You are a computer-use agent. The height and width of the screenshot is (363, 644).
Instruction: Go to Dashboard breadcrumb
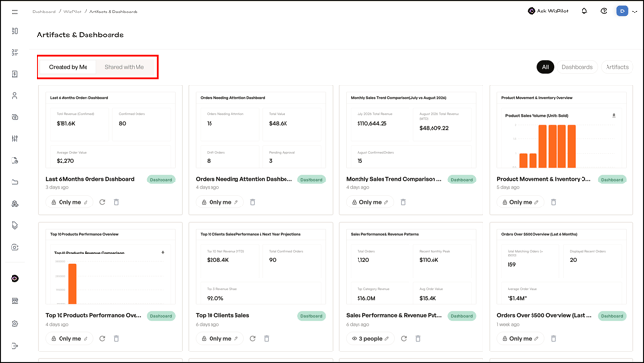[x=43, y=12]
